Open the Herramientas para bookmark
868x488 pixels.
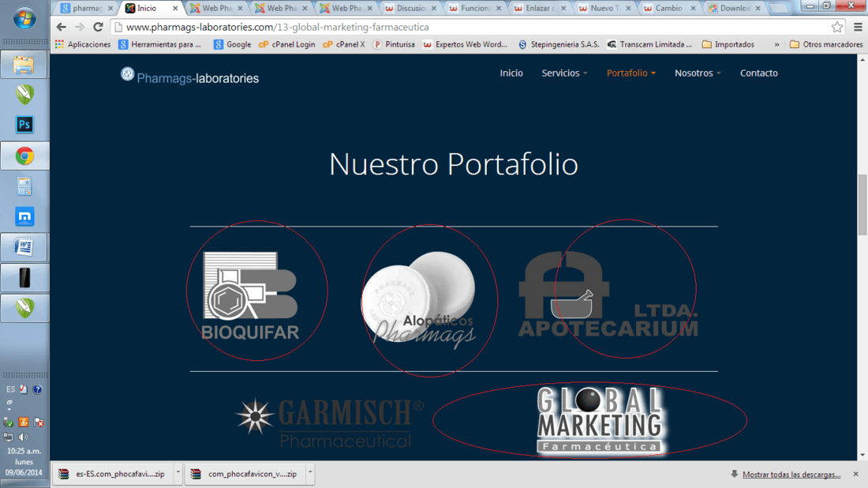(159, 44)
